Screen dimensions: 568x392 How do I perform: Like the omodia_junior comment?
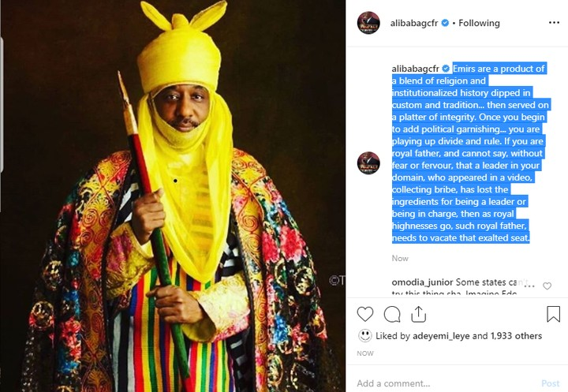point(547,286)
